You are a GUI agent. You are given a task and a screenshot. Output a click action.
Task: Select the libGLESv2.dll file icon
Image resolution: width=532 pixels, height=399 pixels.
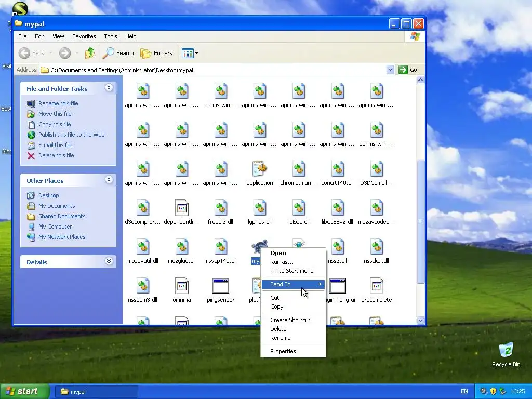[x=338, y=208]
